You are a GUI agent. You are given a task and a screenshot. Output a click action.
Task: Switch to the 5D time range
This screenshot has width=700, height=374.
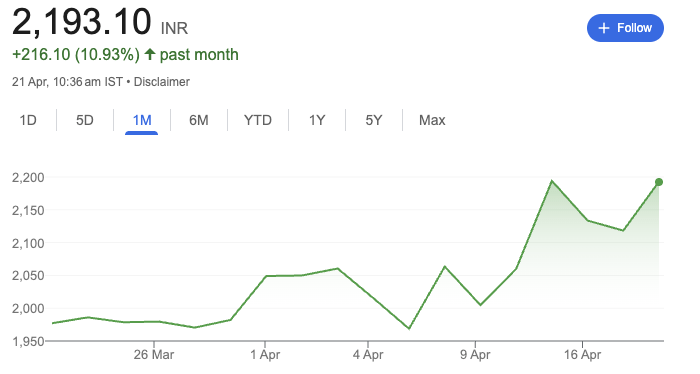tap(85, 120)
